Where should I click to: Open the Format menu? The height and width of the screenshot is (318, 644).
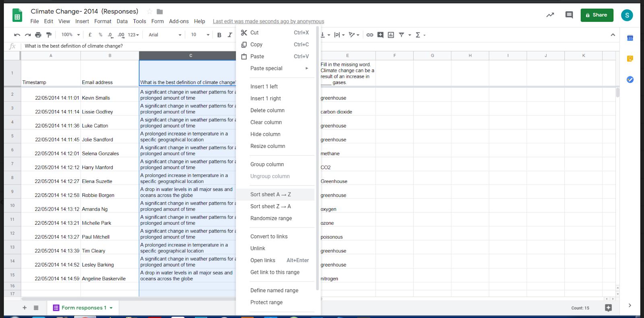click(x=103, y=21)
